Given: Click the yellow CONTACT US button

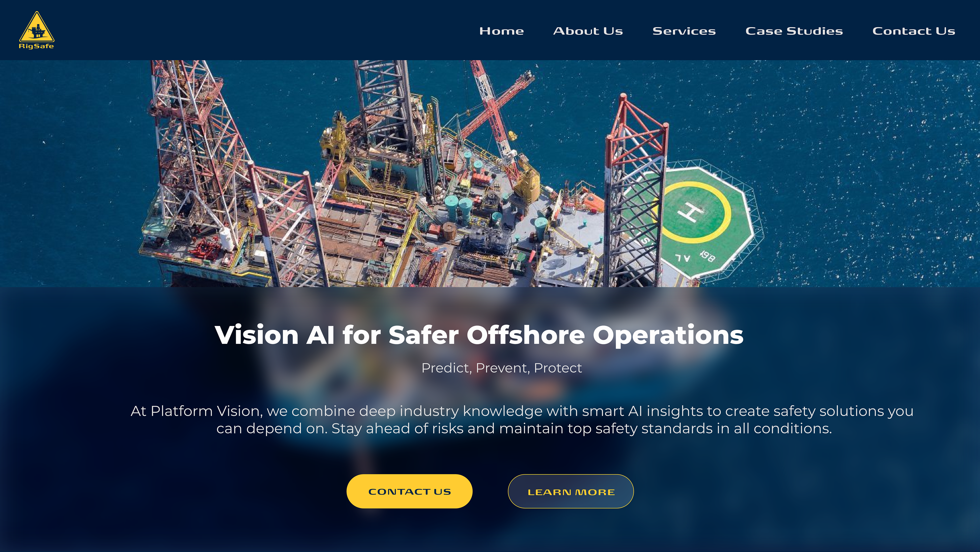Looking at the screenshot, I should (409, 491).
